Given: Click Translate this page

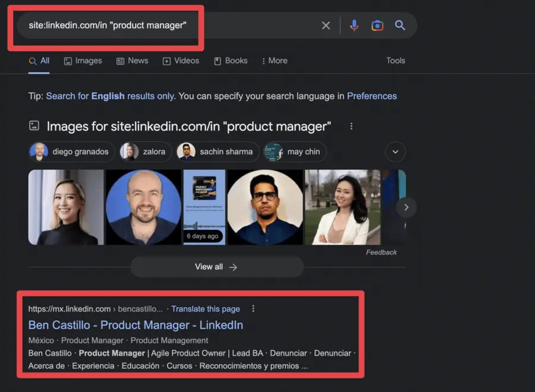Looking at the screenshot, I should 206,308.
